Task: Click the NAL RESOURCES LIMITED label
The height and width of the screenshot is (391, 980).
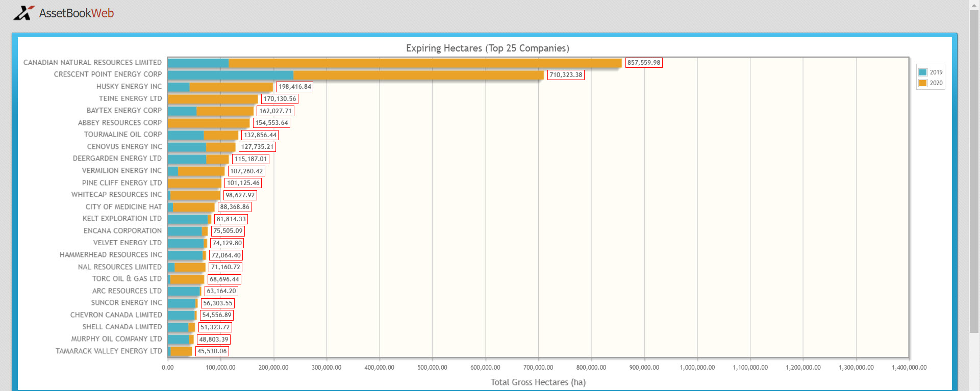Action: coord(120,267)
